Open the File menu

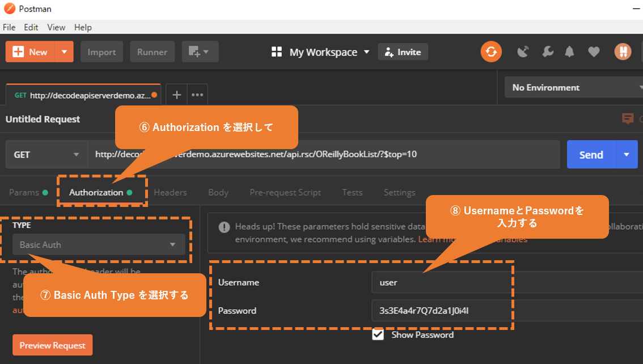tap(9, 27)
